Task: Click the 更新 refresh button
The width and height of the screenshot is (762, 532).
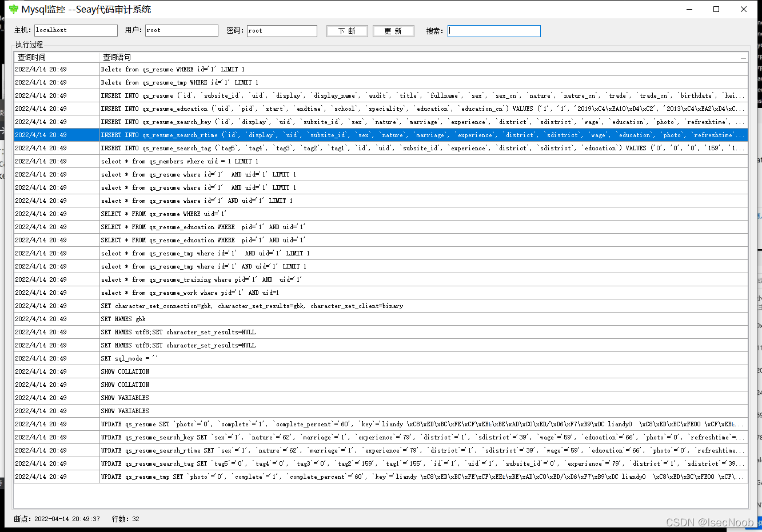Action: coord(393,31)
